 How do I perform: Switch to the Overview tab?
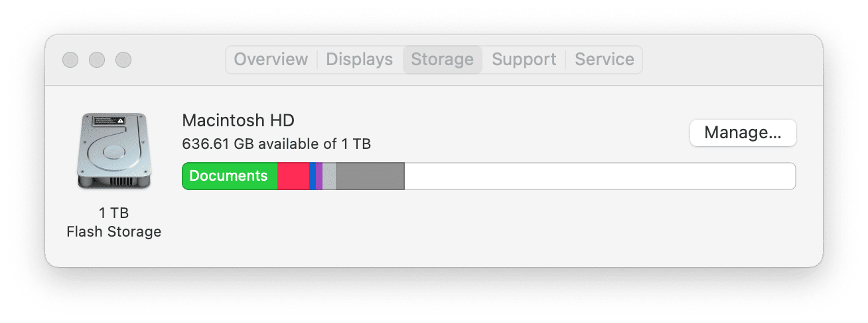tap(271, 59)
